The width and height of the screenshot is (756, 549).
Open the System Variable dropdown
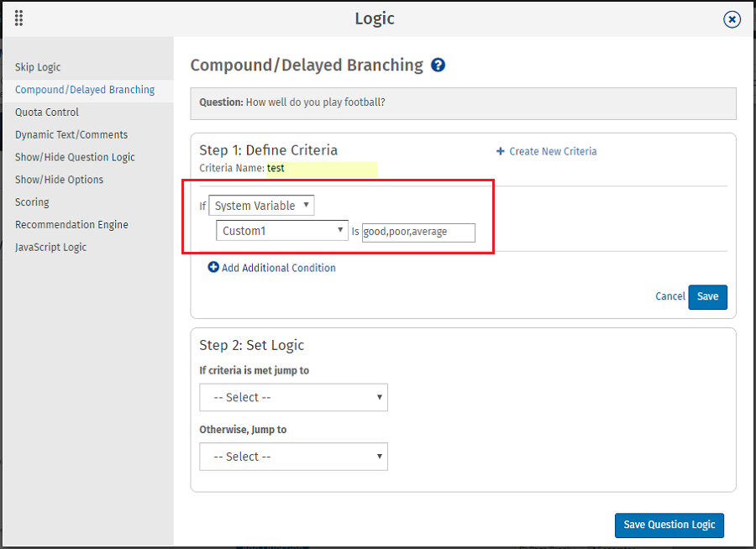[261, 206]
